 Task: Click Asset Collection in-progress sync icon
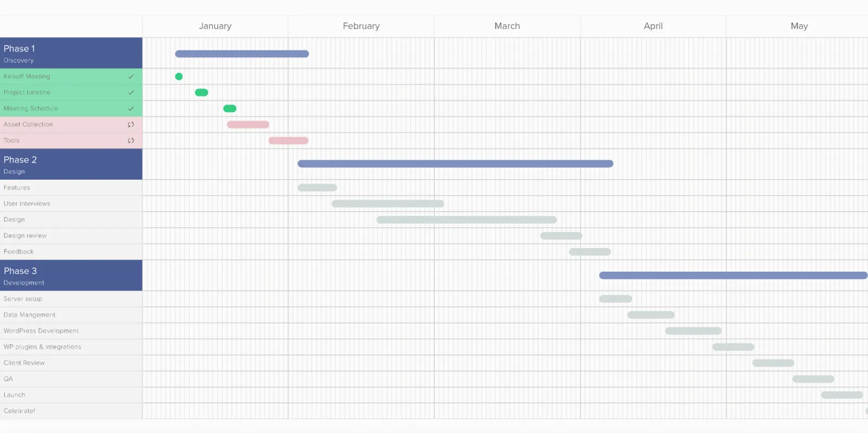(x=131, y=125)
